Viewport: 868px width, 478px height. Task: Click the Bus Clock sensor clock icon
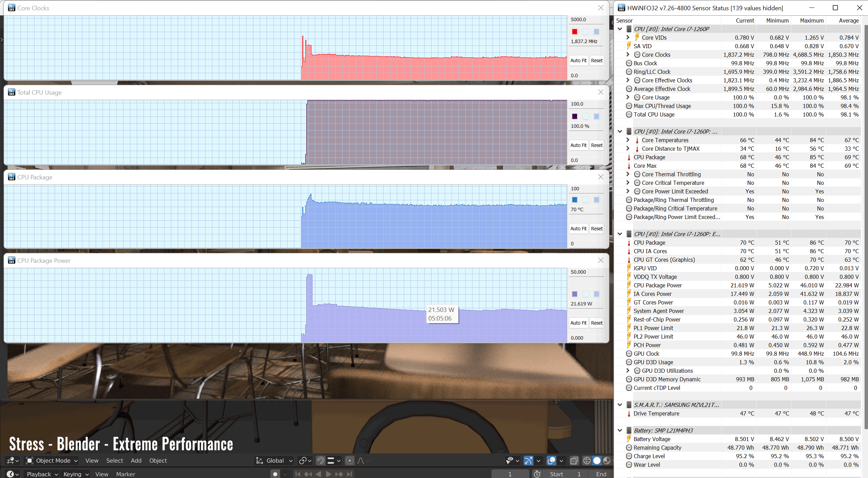(629, 63)
